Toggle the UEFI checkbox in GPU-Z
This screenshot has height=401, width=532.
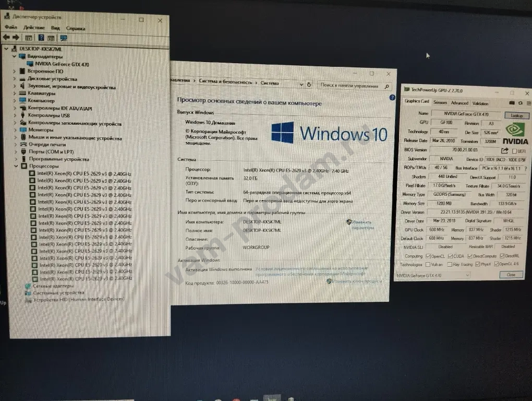514,151
